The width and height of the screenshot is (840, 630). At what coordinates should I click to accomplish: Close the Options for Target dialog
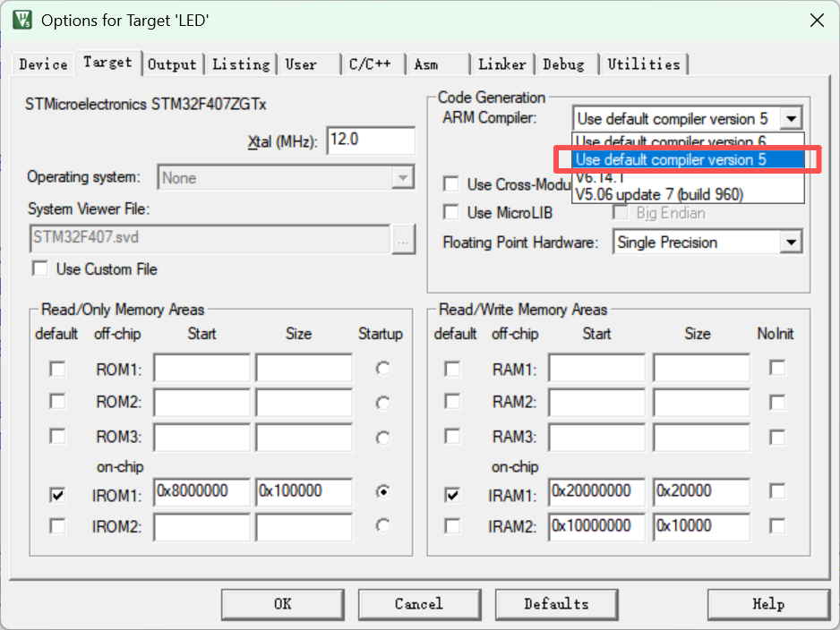tap(817, 21)
